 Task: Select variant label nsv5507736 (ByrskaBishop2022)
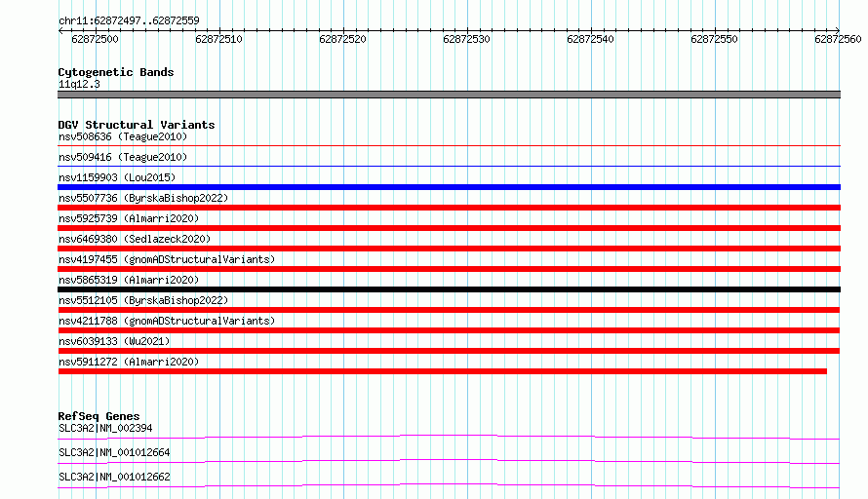click(x=143, y=198)
